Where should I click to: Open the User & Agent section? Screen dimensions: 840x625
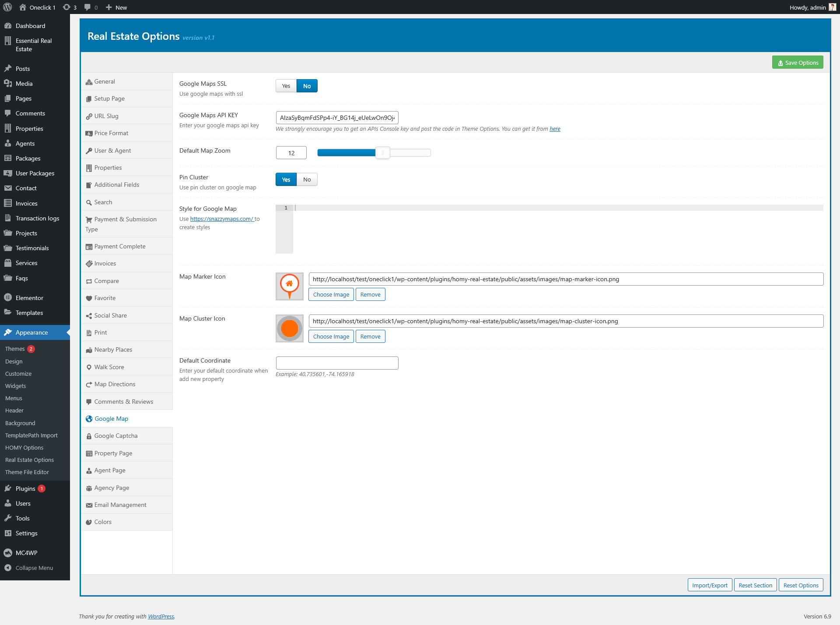(126, 150)
